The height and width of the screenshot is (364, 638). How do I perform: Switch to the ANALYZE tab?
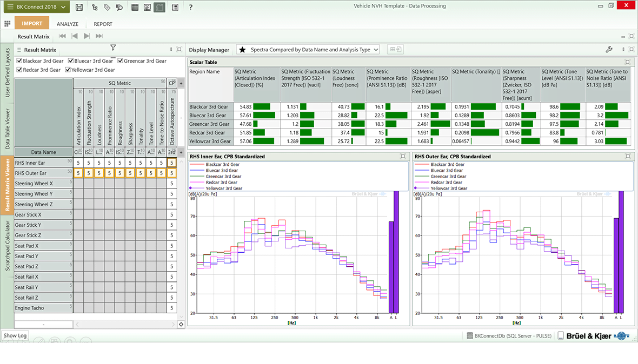68,24
